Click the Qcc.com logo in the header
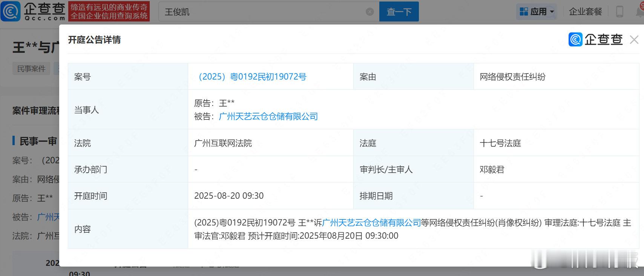The width and height of the screenshot is (644, 276). click(x=33, y=11)
